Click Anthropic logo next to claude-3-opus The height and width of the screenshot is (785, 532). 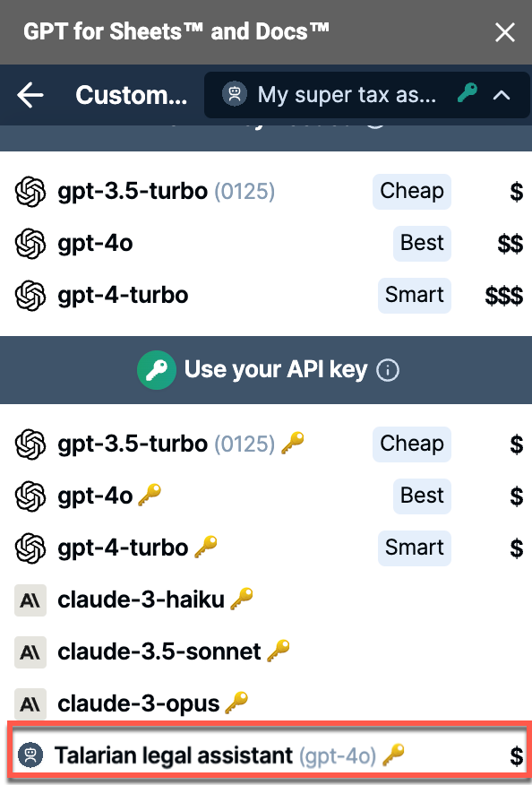pos(30,704)
